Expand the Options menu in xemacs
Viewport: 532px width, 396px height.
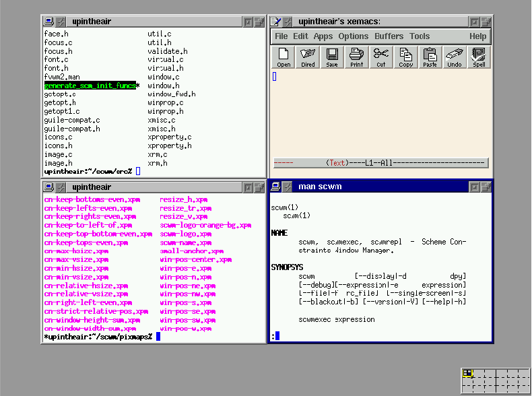coord(353,36)
